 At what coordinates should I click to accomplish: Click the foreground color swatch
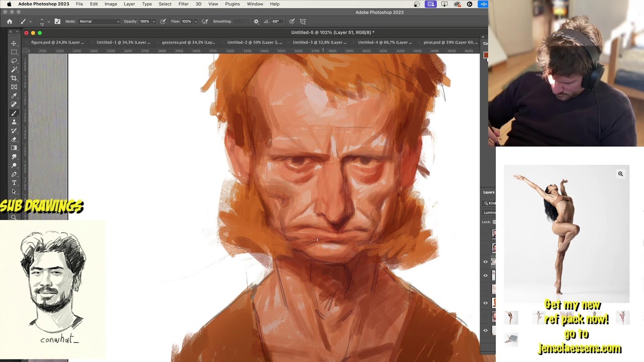(x=486, y=55)
